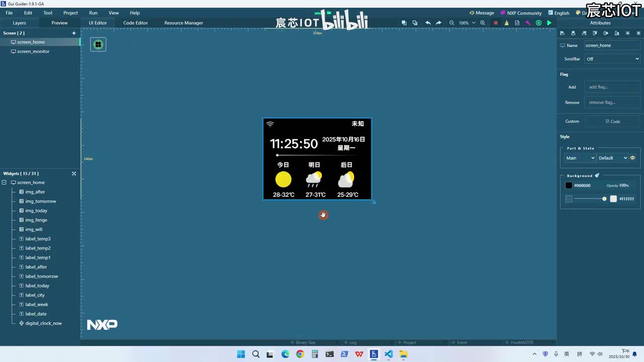Pick the black #000000 background color swatch

tap(569, 185)
